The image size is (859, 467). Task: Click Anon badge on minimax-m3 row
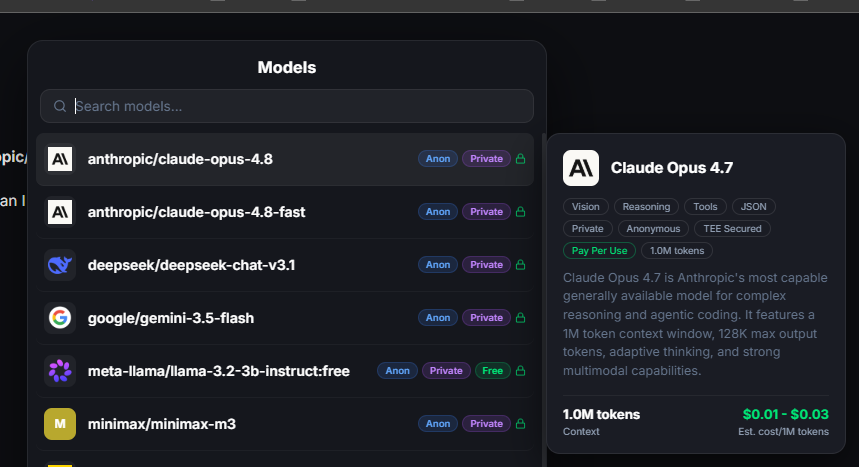coord(438,424)
